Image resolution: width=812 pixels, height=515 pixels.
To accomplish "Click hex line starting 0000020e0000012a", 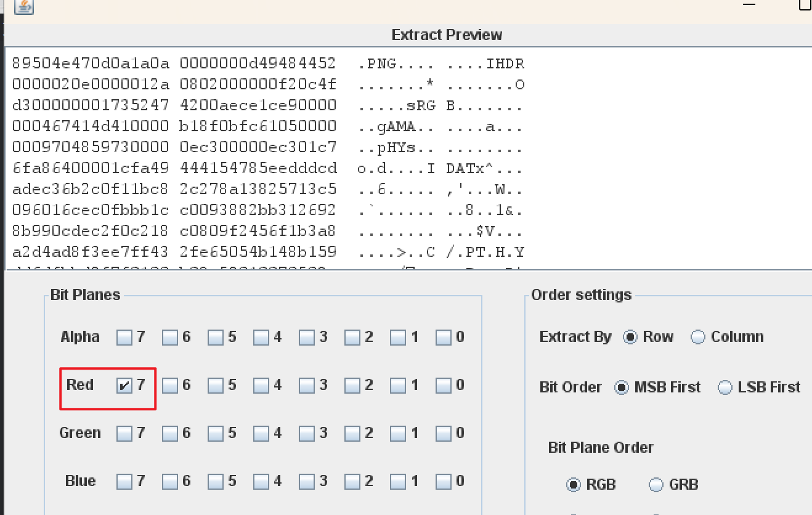I will click(x=174, y=84).
